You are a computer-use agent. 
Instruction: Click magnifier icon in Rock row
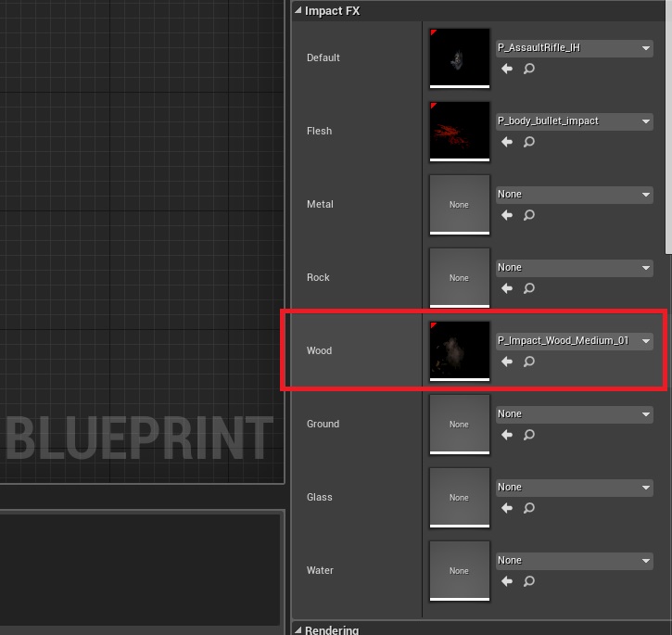pyautogui.click(x=529, y=288)
